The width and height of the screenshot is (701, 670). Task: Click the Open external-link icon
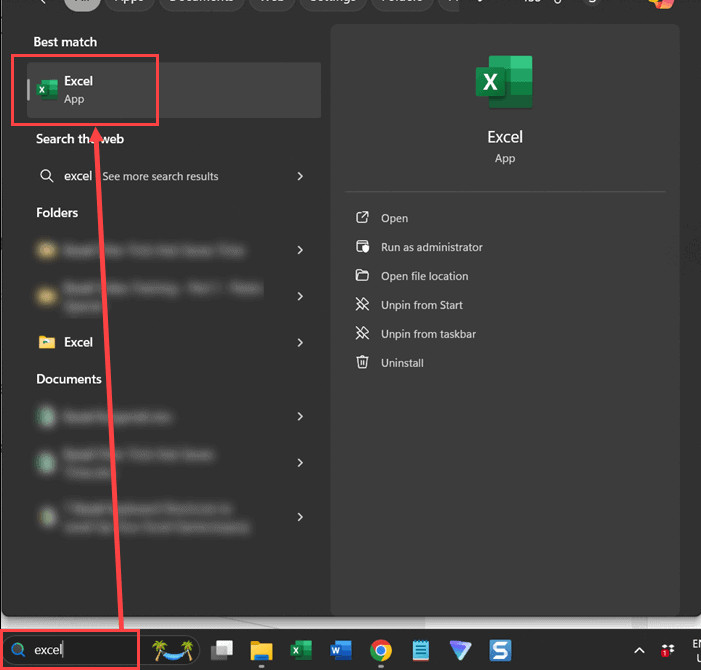pyautogui.click(x=362, y=218)
